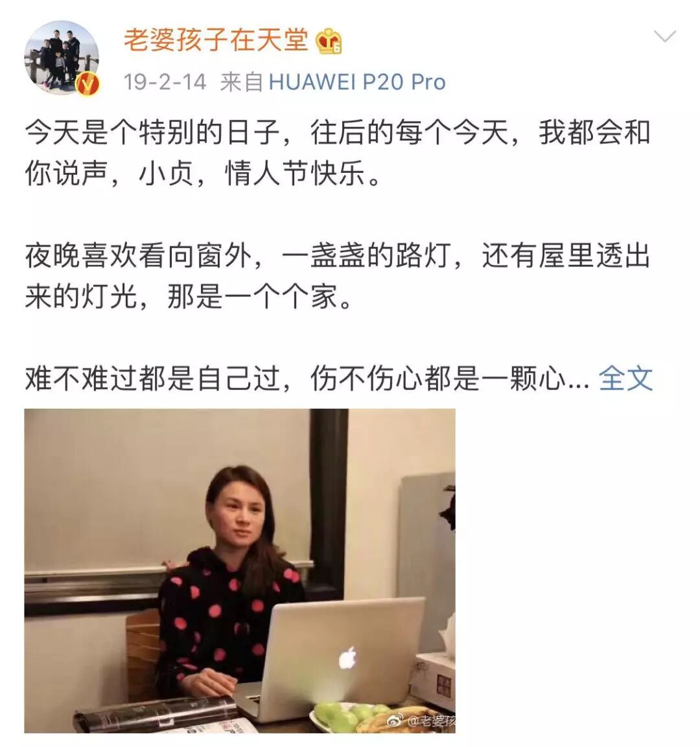The image size is (700, 747).
Task: Open the poster's round profile avatar
Action: point(62,58)
